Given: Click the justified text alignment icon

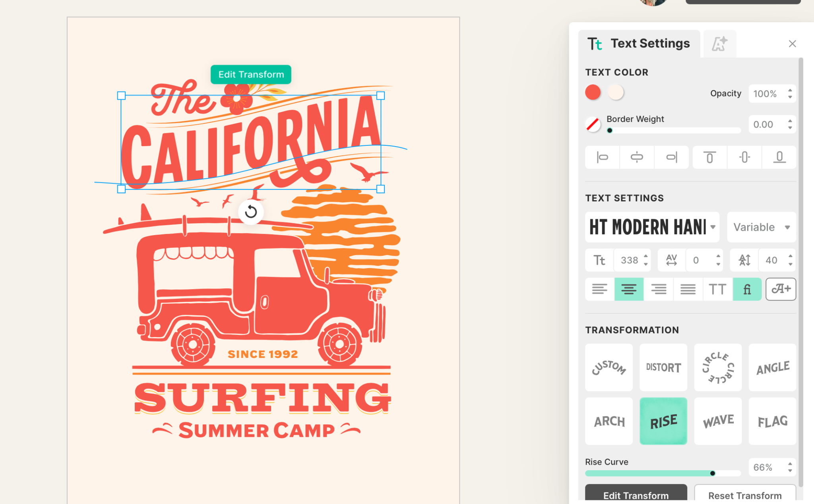Looking at the screenshot, I should coord(688,290).
